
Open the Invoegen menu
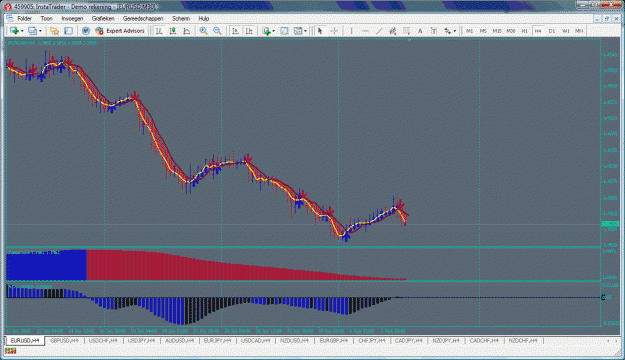pos(72,18)
